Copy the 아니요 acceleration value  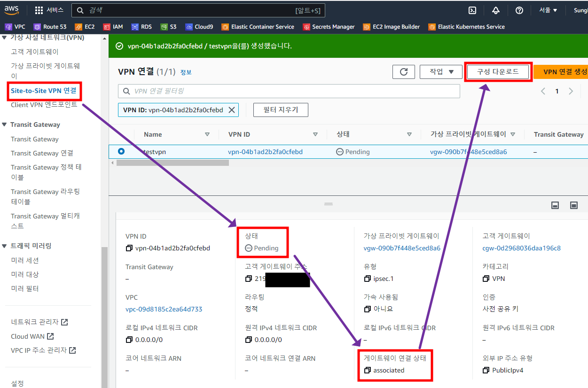click(368, 309)
